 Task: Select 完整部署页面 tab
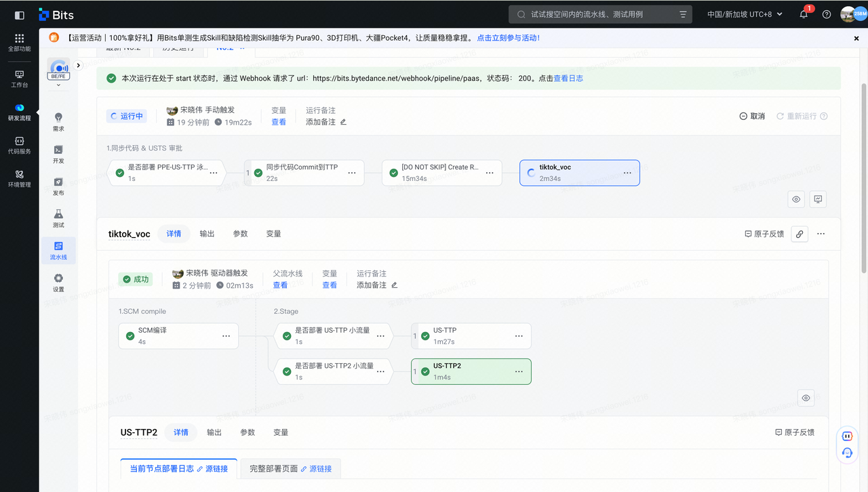point(290,468)
